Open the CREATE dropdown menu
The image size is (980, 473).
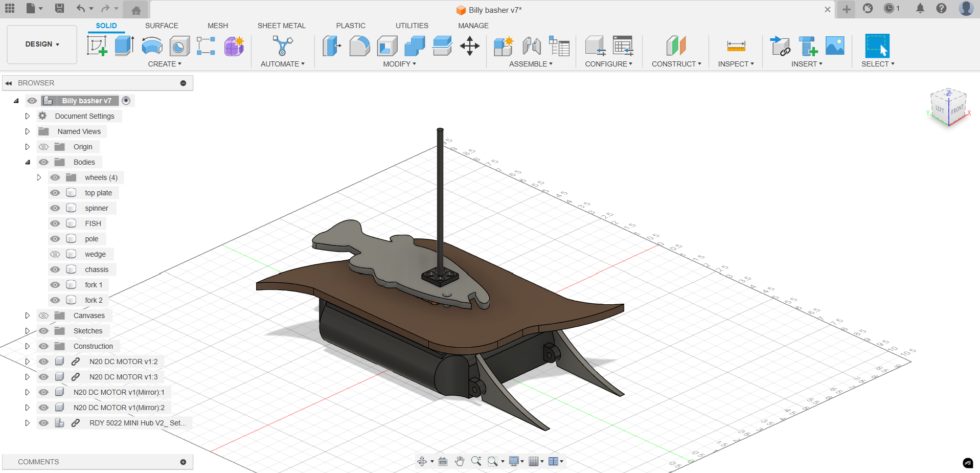coord(165,64)
